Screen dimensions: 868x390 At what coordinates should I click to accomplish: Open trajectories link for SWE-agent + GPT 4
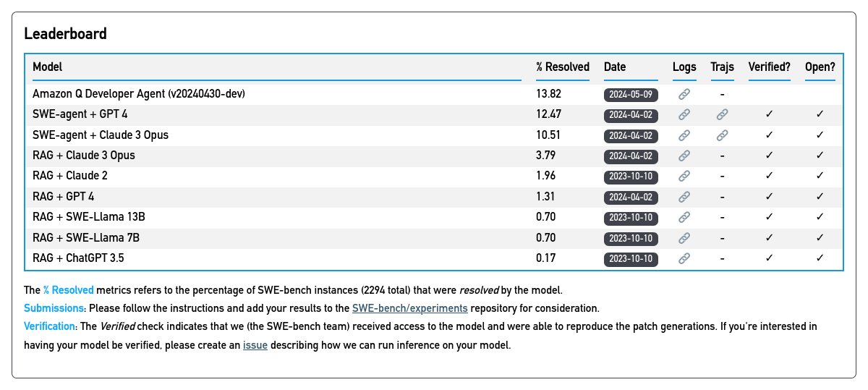pos(722,114)
